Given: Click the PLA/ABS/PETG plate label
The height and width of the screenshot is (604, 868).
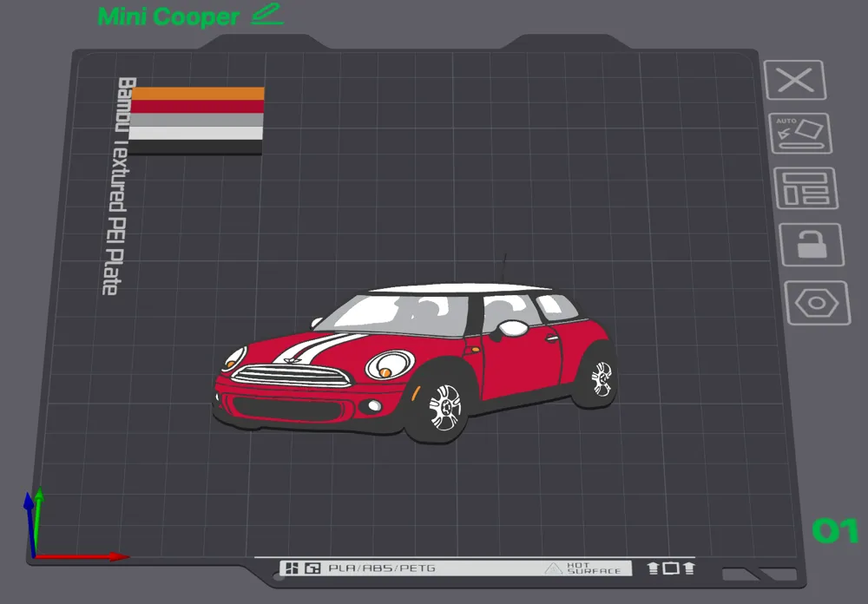Looking at the screenshot, I should [382, 568].
